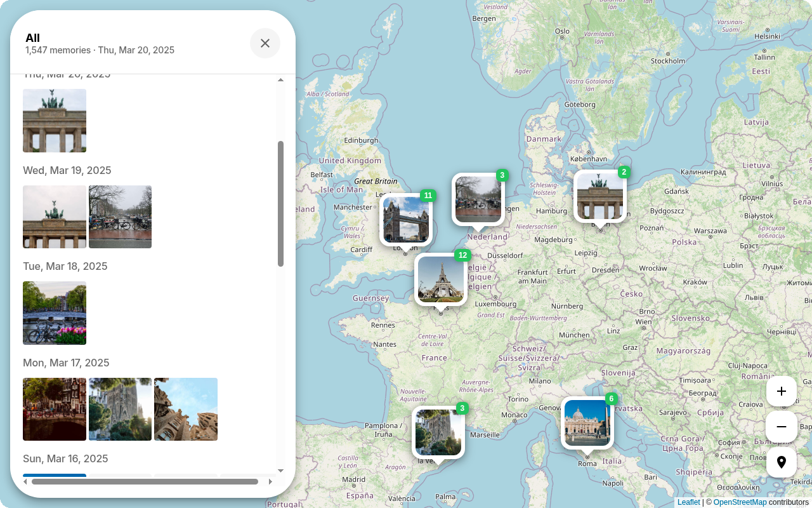Zoom in on the map

pos(782,391)
